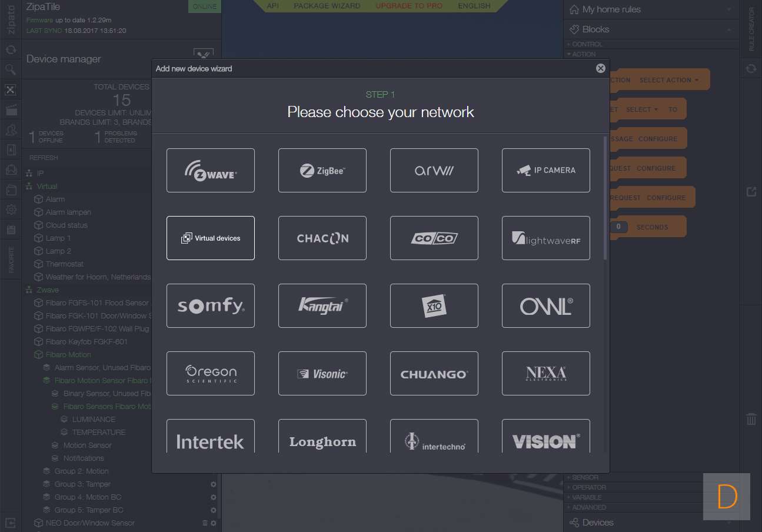Choose the NEXA network tile
This screenshot has width=762, height=532.
[x=546, y=373]
